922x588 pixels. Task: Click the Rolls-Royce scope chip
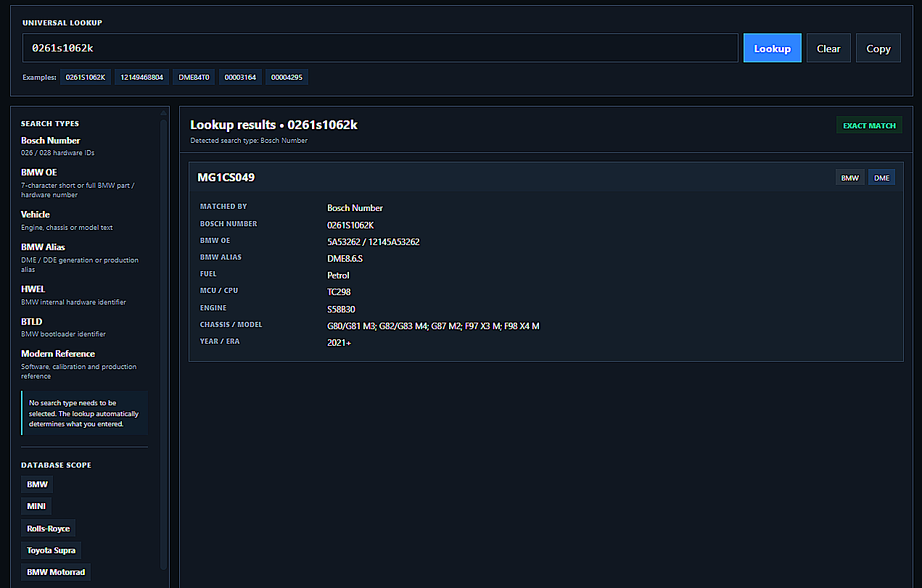pyautogui.click(x=49, y=529)
